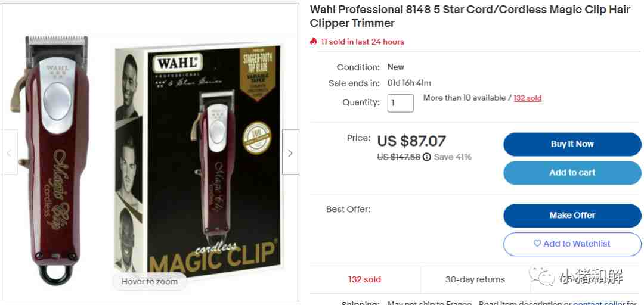The image size is (644, 305).
Task: Click the 30-day returns info
Action: tap(475, 279)
